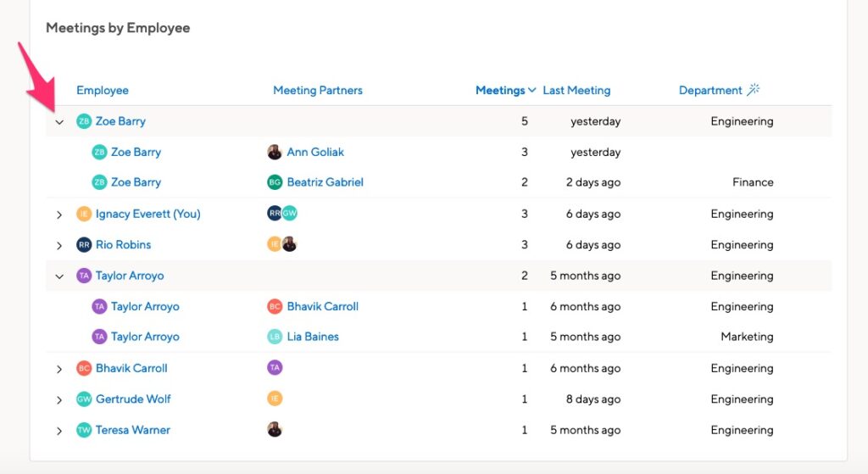
Task: Expand the Ignacy Everett (You) row
Action: pyautogui.click(x=59, y=215)
